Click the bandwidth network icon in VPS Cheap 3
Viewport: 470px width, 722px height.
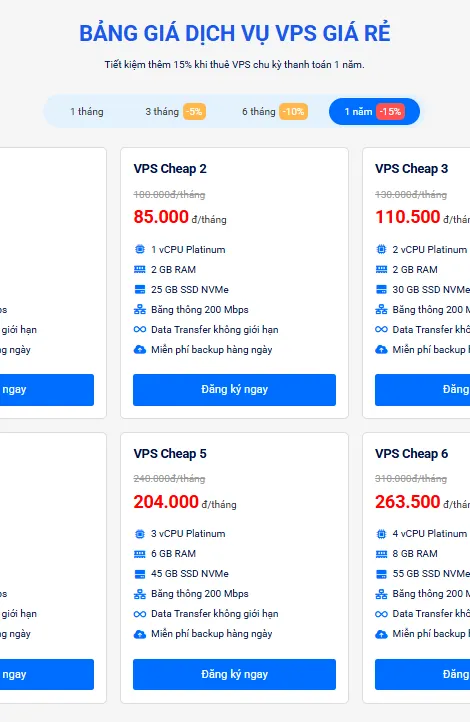(381, 309)
